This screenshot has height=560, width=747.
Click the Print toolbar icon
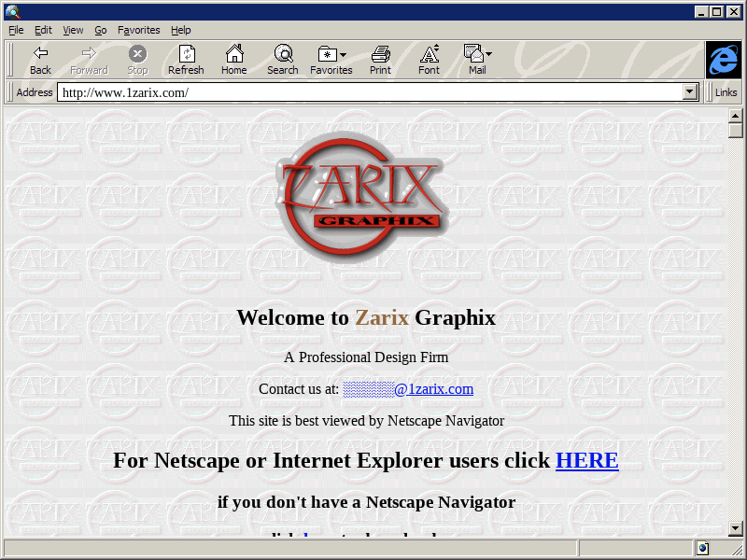[380, 60]
